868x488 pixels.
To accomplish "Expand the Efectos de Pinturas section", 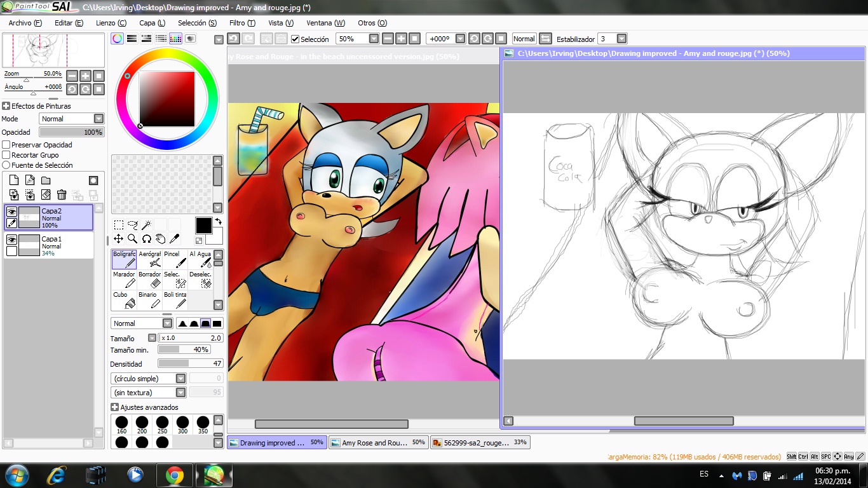I will click(6, 106).
